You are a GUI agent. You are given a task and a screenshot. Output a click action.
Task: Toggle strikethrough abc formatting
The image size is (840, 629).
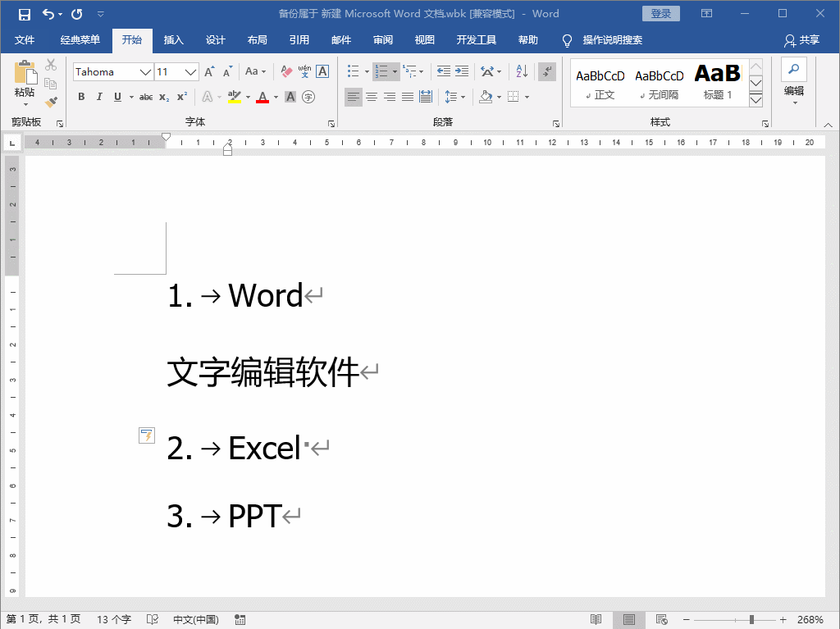click(x=146, y=97)
